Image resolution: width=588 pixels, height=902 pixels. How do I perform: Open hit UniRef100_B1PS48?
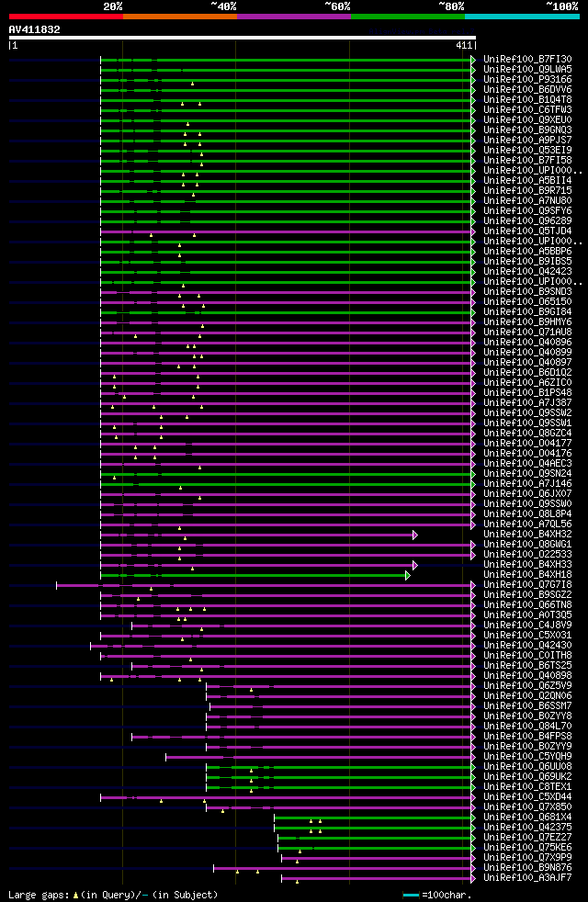click(x=527, y=393)
